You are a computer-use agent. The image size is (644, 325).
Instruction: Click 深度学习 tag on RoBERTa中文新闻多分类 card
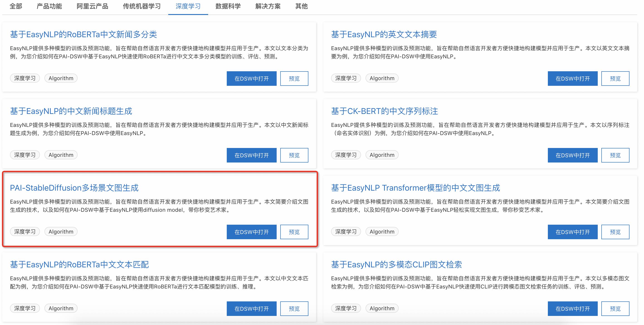25,78
